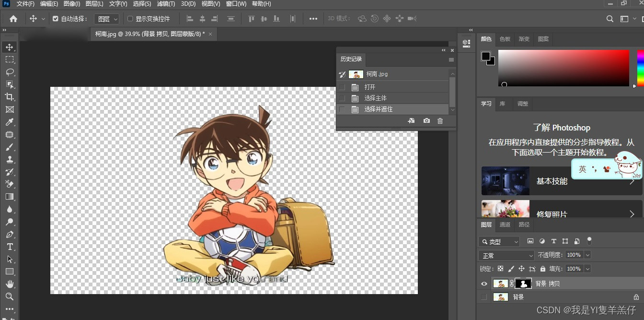
Task: Select the Frame tool
Action: pyautogui.click(x=10, y=109)
